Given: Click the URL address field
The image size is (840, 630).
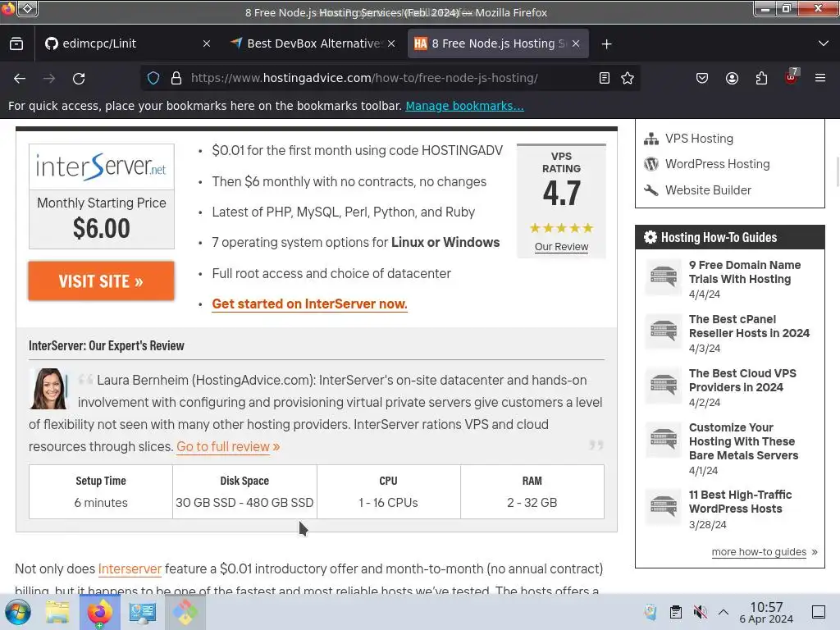Looking at the screenshot, I should click(x=364, y=78).
